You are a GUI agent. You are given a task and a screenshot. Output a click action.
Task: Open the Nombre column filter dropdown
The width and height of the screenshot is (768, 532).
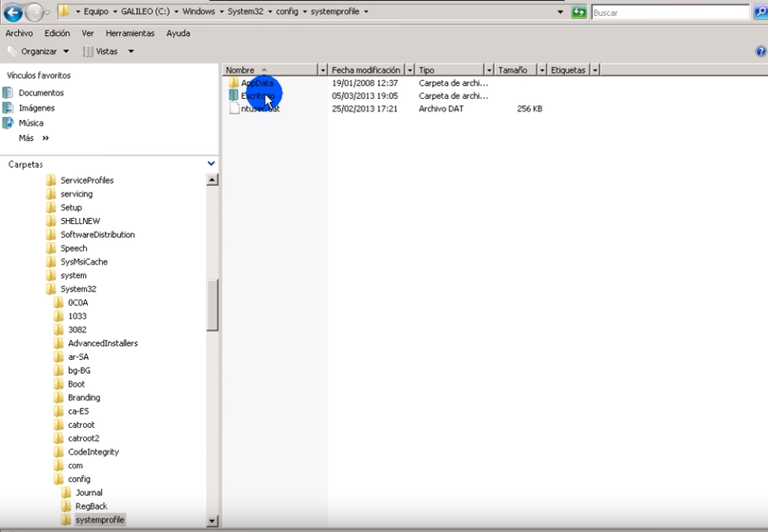coord(322,70)
